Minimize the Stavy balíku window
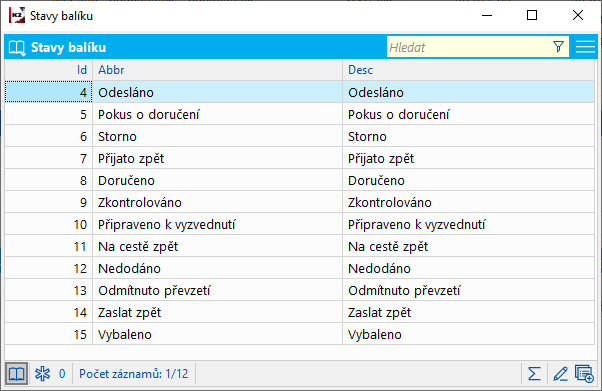 (x=487, y=15)
